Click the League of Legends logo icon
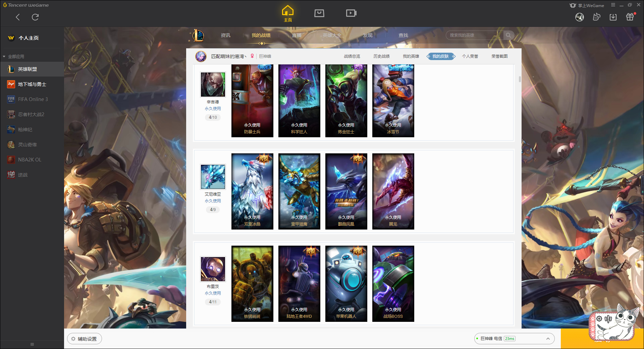The image size is (644, 349). 198,35
